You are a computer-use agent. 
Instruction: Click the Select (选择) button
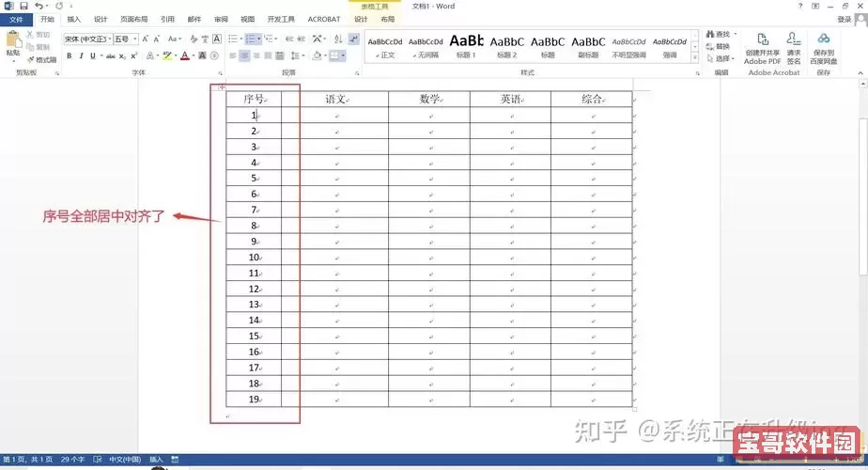click(x=721, y=58)
